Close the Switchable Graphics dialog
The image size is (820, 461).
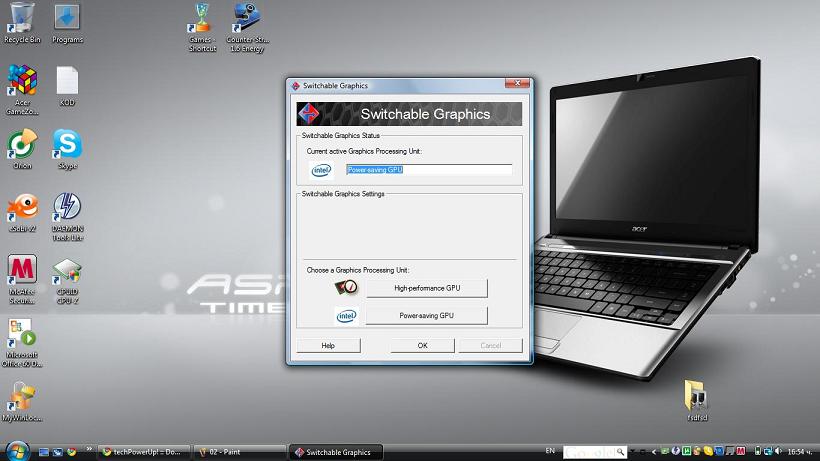517,83
